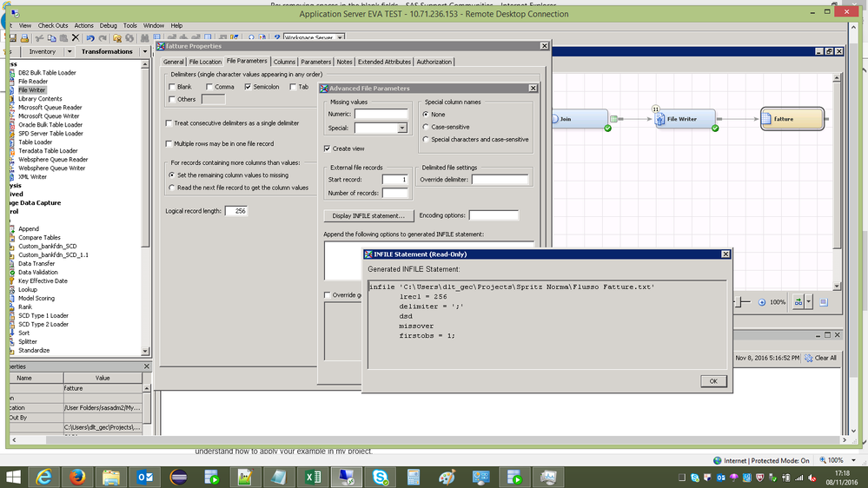Click the delete X icon in toolbar

(76, 38)
